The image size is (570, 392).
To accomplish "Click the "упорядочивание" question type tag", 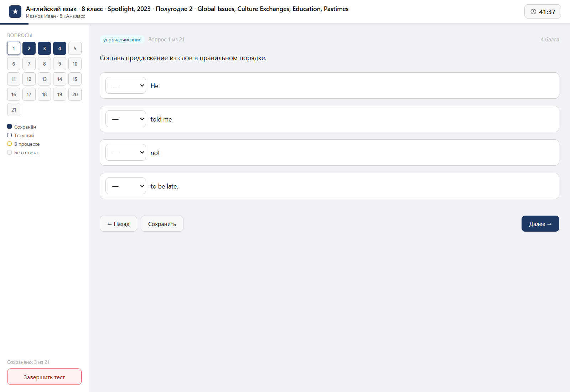I will pyautogui.click(x=122, y=40).
